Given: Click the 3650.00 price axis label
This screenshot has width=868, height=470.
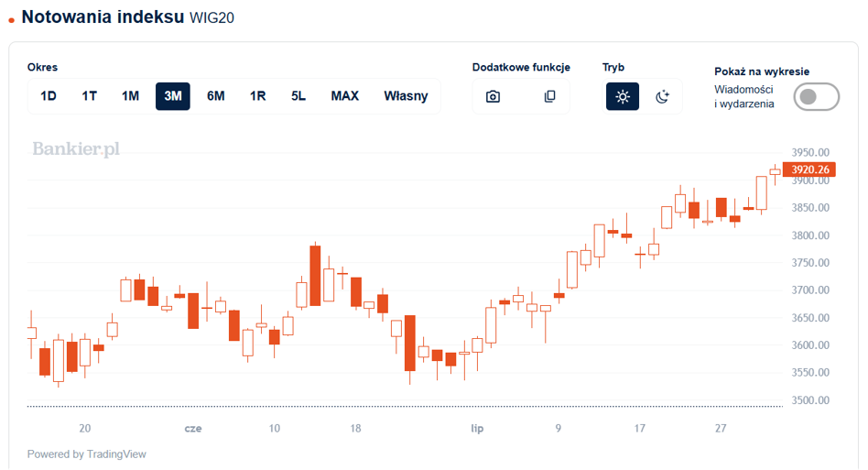Looking at the screenshot, I should pos(810,318).
